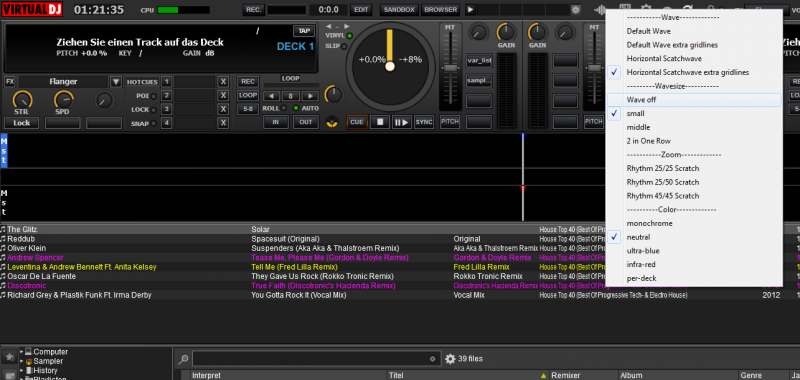
Task: Click the top bar play preview icon
Action: pos(470,10)
